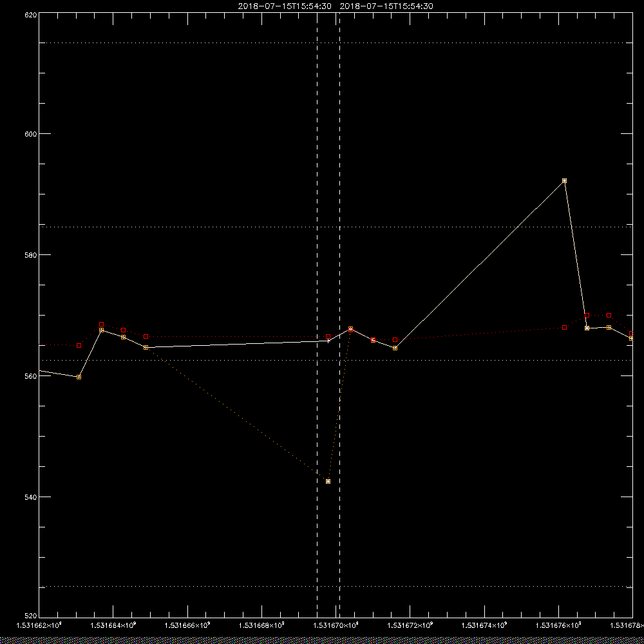The image size is (644, 644).
Task: Click the x-axis label 1.531672×10⁹
Action: pos(410,625)
